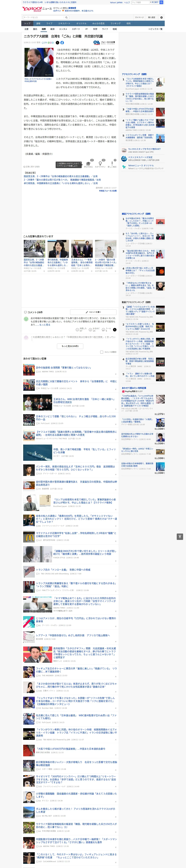Click もっと見る(29件) comments button

[x=70, y=346]
